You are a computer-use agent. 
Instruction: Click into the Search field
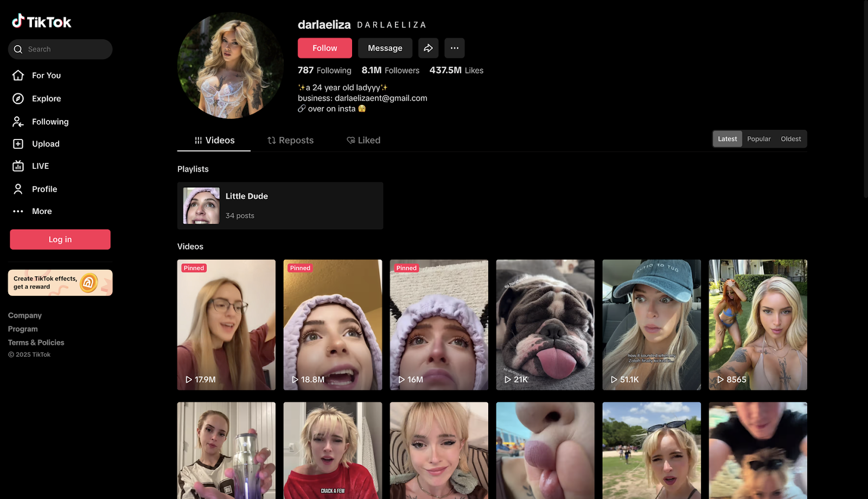[x=65, y=49]
